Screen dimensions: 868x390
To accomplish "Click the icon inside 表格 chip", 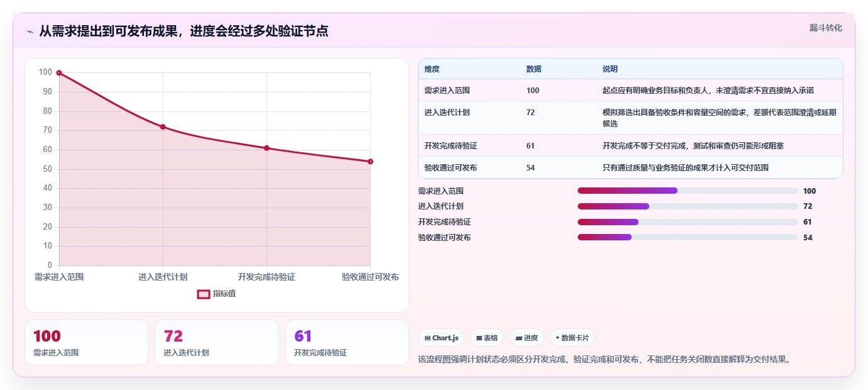I will [x=479, y=338].
